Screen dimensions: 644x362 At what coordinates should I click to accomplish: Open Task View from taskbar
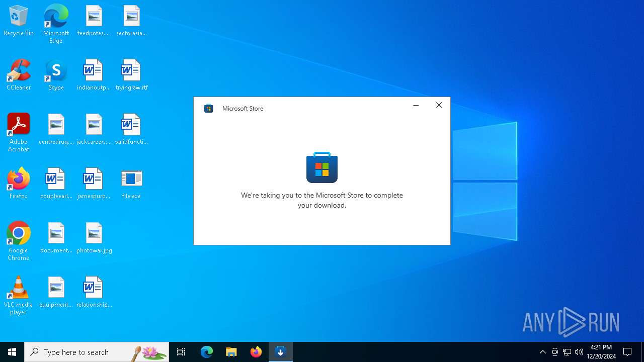[181, 352]
